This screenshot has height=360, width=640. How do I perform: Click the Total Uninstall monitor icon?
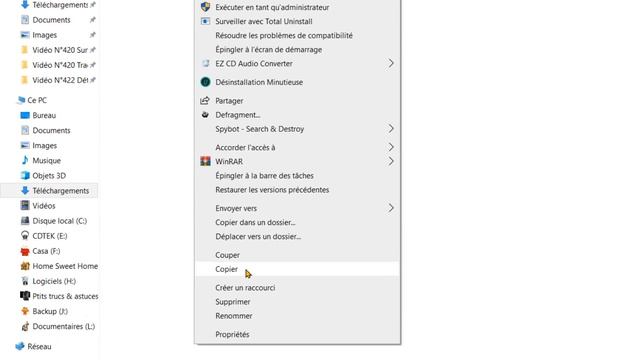(x=205, y=21)
